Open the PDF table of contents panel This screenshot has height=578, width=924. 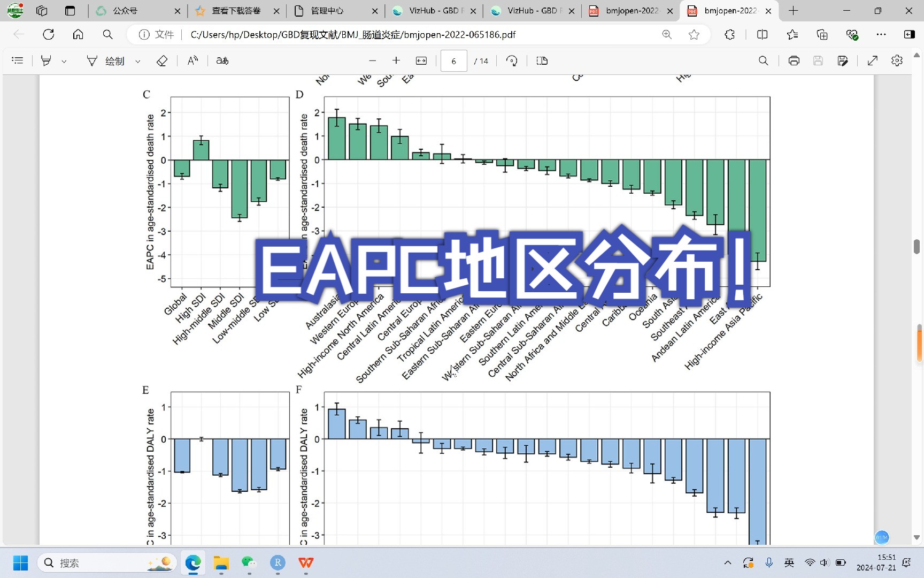pos(18,60)
